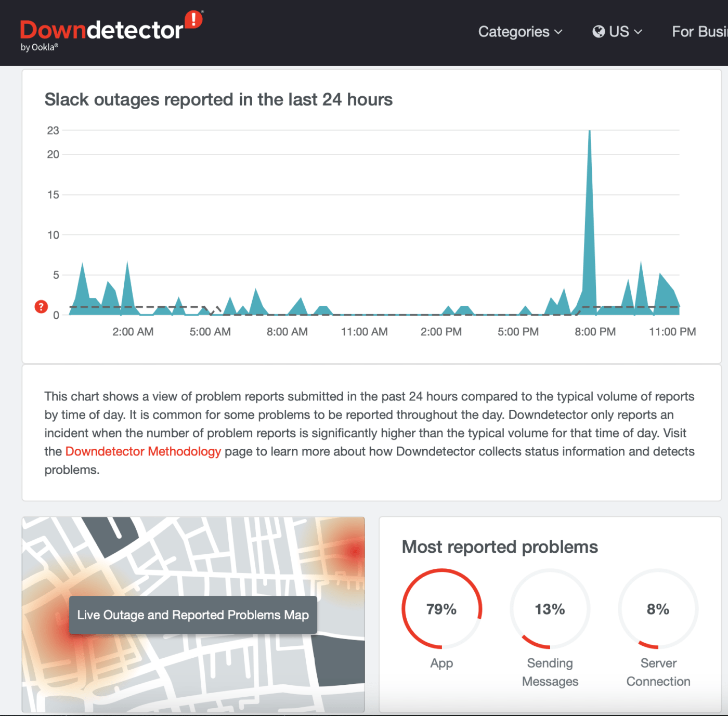Click the Sending Messages label
728x716 pixels.
[x=550, y=672]
